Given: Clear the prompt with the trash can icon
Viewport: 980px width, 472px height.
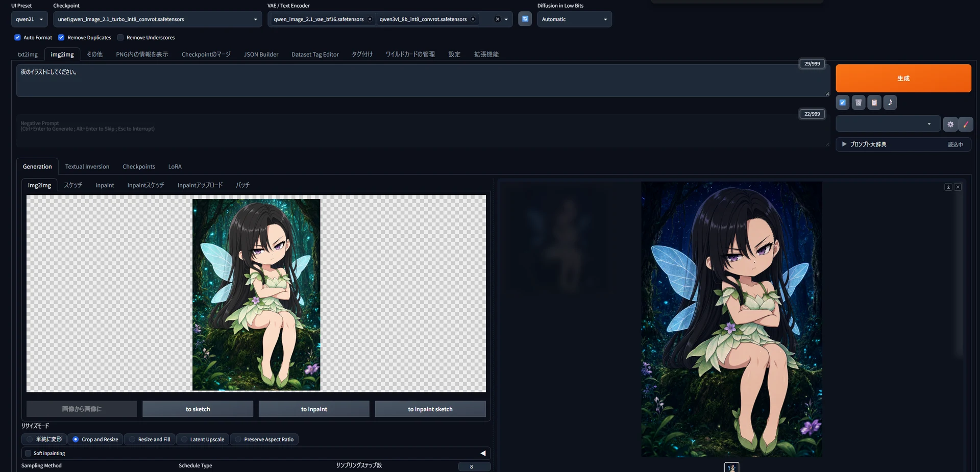Looking at the screenshot, I should click(x=859, y=103).
